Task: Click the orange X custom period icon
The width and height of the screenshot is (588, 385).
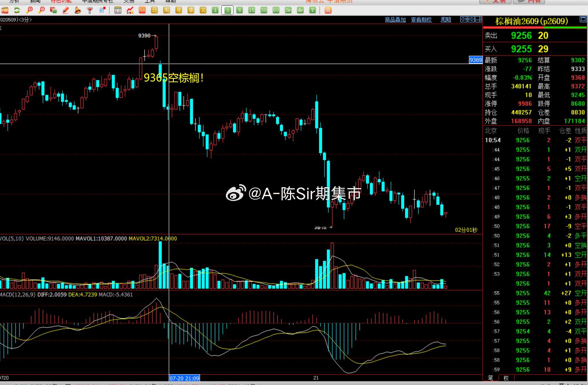Action: coord(203,10)
